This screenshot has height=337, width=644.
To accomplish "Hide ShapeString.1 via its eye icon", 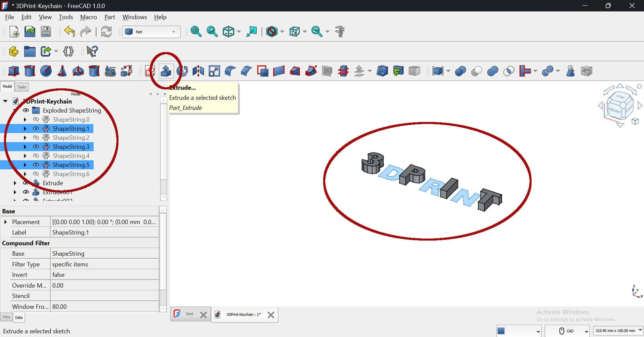I will point(36,128).
